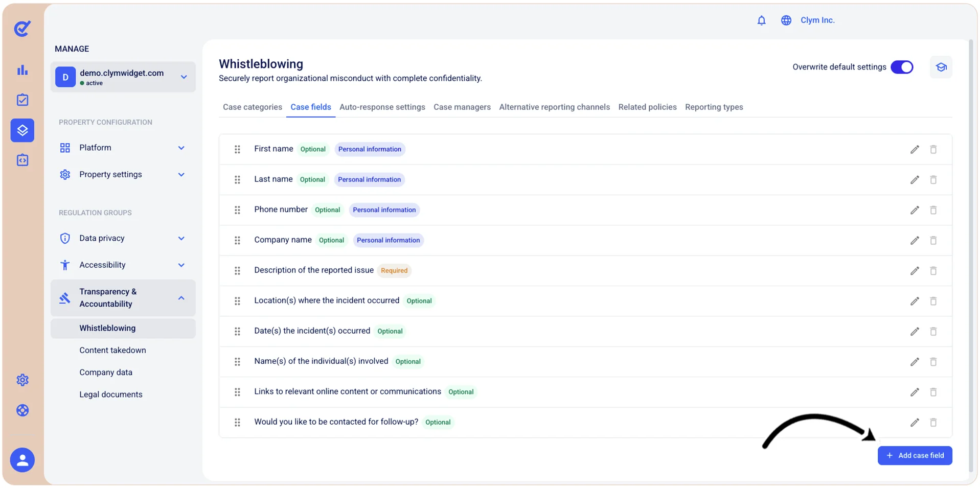Open the sidebar gear settings icon
Viewport: 980px width, 488px height.
(22, 380)
